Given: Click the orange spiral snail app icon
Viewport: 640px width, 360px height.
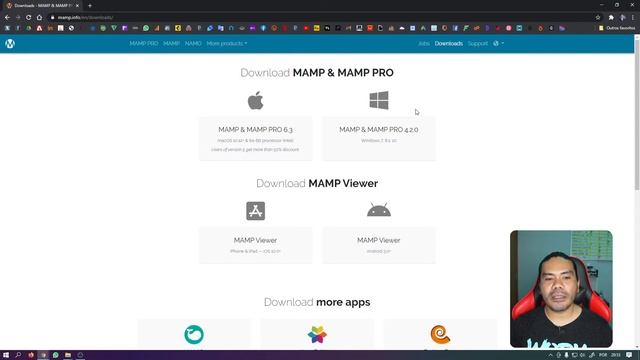Looking at the screenshot, I should [x=440, y=335].
